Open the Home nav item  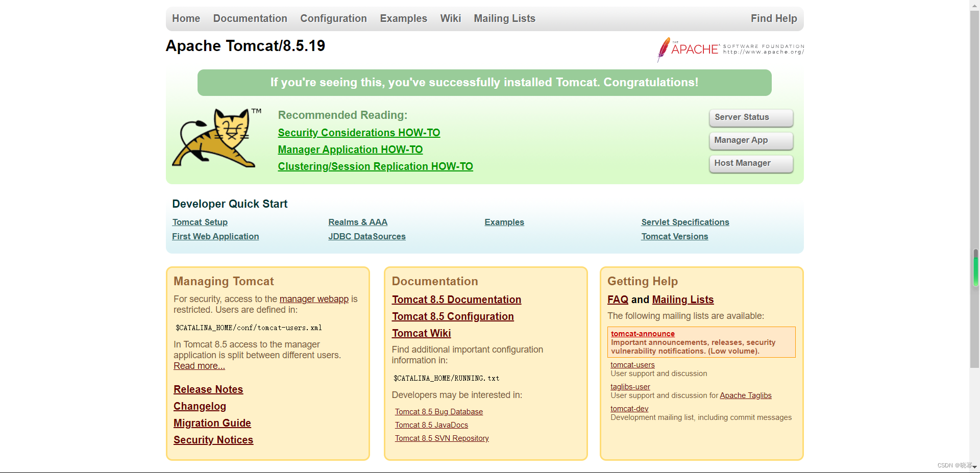point(186,18)
